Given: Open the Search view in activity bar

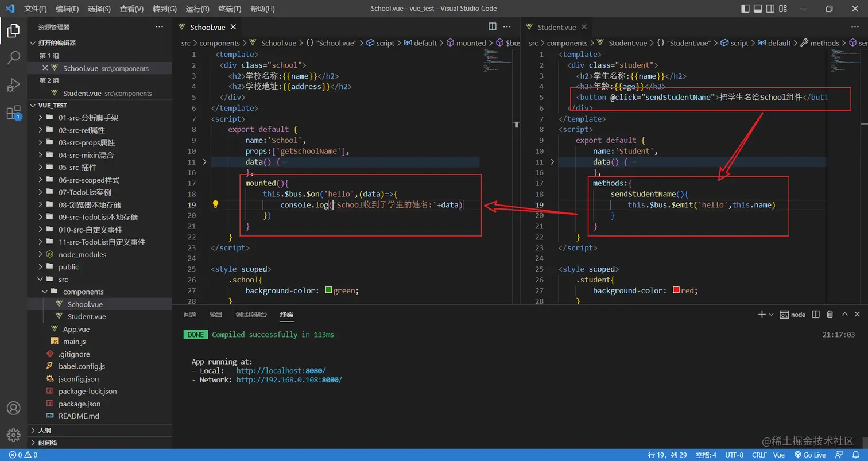Looking at the screenshot, I should coord(13,57).
